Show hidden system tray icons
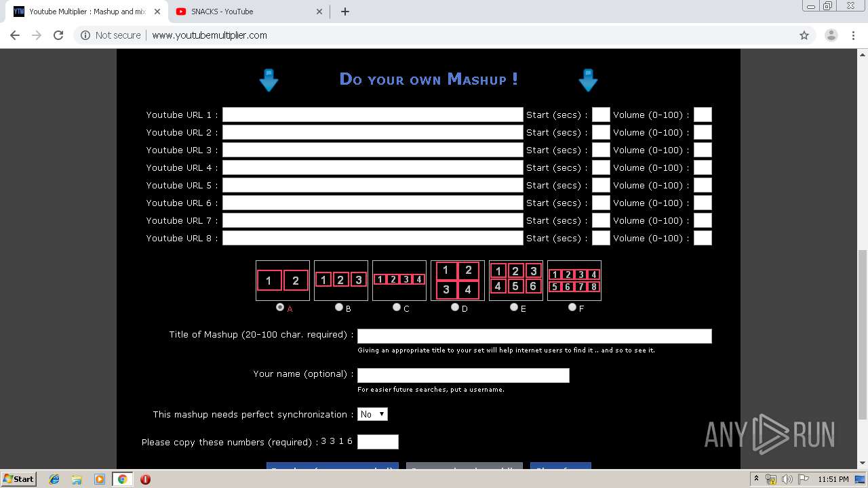 coord(756,479)
